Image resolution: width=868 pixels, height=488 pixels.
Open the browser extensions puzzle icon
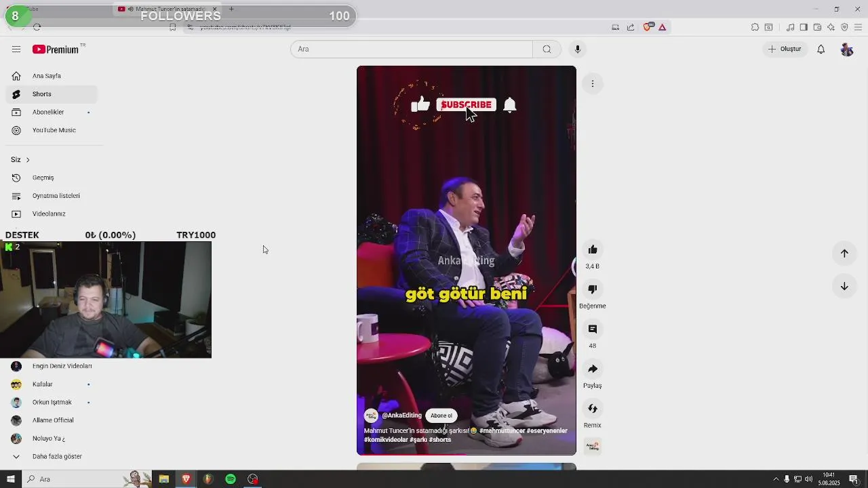(755, 27)
